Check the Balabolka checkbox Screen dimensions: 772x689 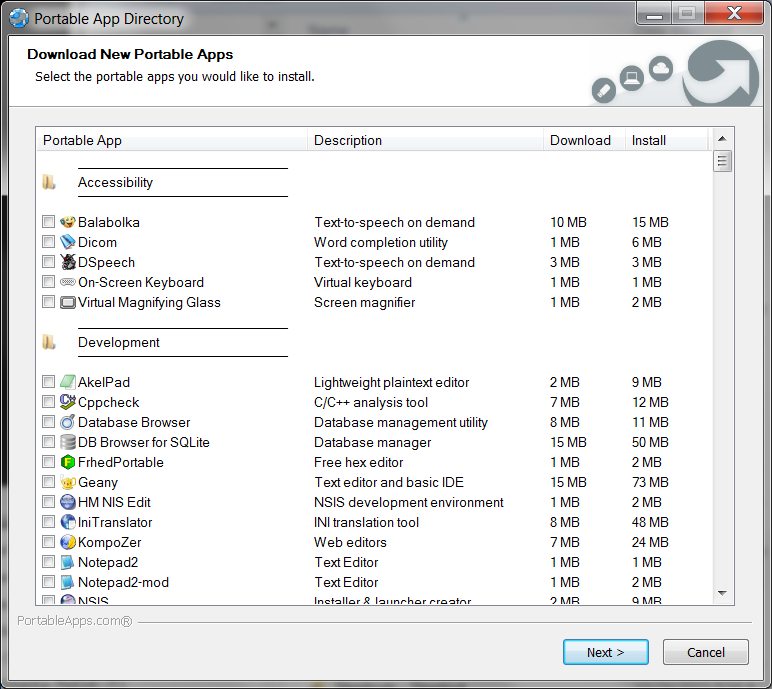point(48,222)
